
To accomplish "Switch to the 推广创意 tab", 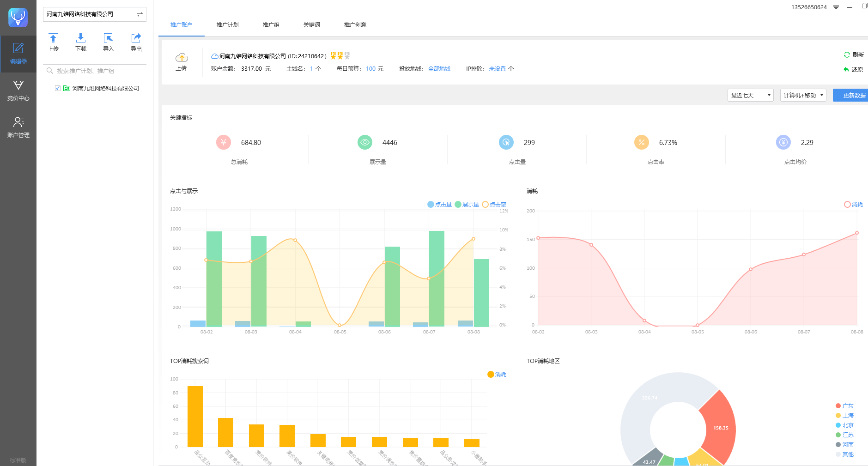I will click(x=355, y=25).
